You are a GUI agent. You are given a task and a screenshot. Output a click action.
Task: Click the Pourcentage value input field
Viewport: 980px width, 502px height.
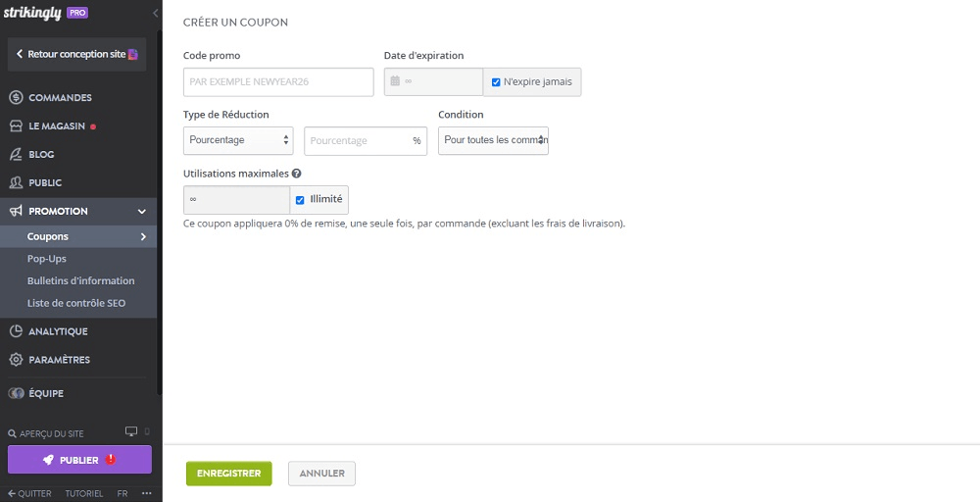[357, 141]
